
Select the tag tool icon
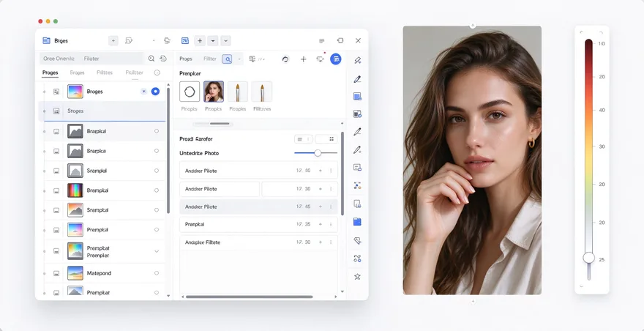coord(357,240)
